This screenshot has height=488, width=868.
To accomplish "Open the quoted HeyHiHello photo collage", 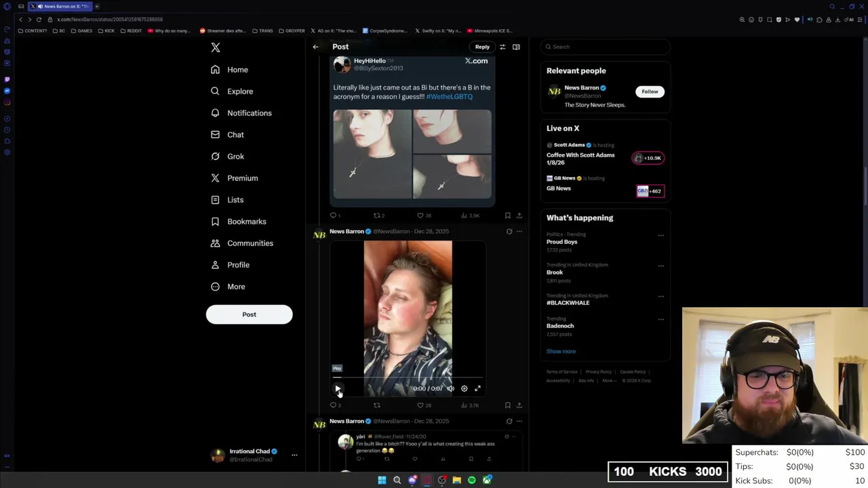I will click(412, 154).
